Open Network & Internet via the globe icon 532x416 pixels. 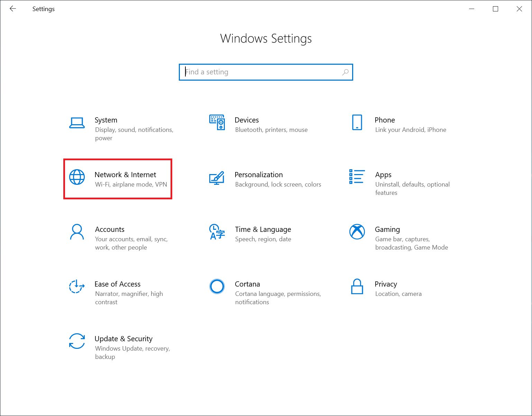pos(77,177)
